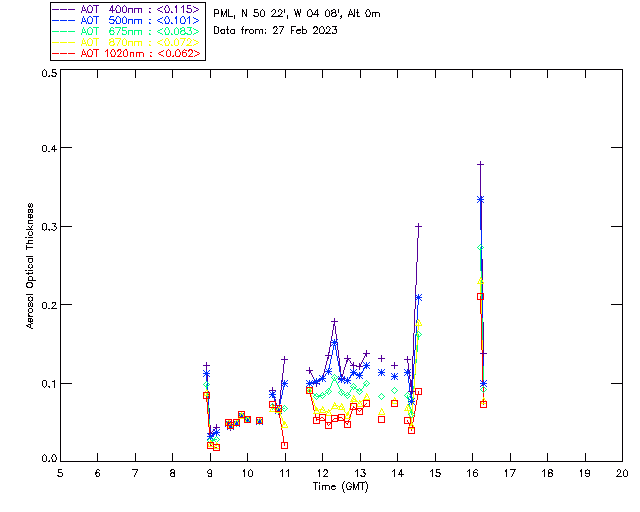Image resolution: width=640 pixels, height=512 pixels.
Task: Click the red dashed legend line sample
Action: [64, 53]
